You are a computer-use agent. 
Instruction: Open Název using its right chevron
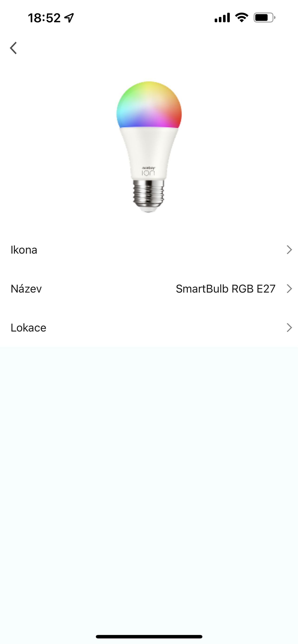pyautogui.click(x=289, y=289)
